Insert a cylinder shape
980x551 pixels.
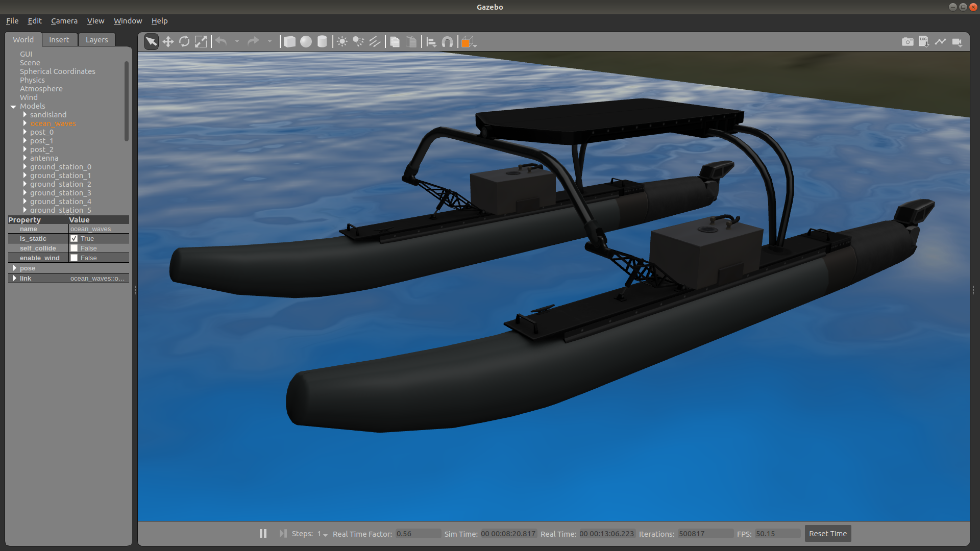(322, 41)
